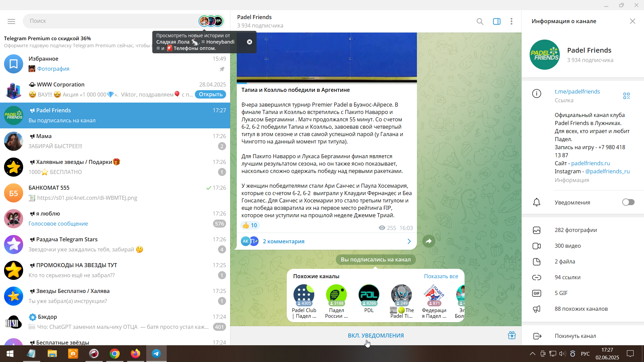This screenshot has width=644, height=362.
Task: Open the File Explorer taskbar icon
Action: (x=52, y=354)
